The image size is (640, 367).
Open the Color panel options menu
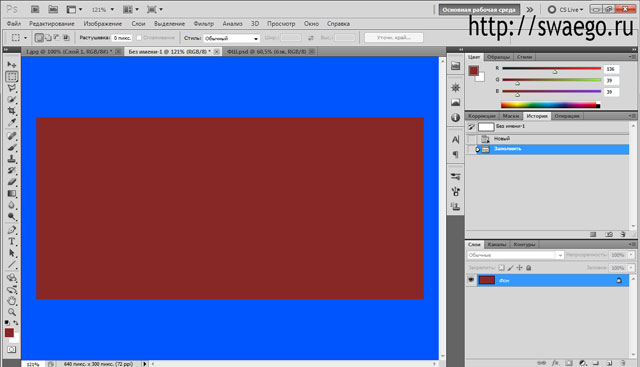click(x=632, y=57)
